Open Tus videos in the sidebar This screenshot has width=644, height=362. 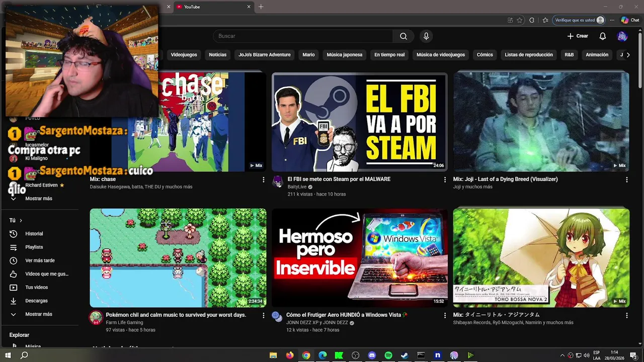tap(39, 288)
